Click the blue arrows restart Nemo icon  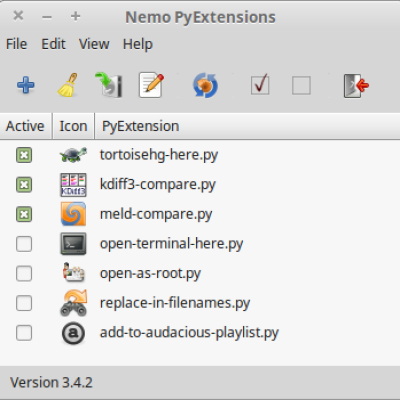205,85
